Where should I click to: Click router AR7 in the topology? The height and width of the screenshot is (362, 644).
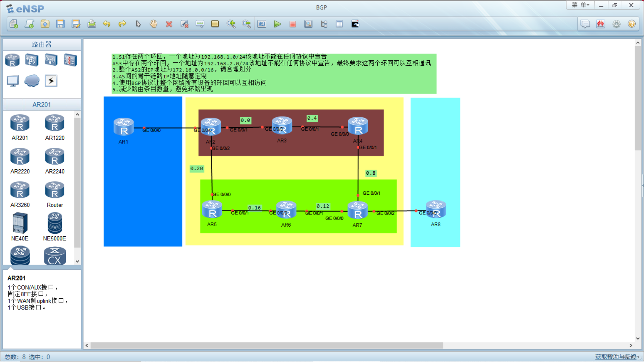(358, 210)
